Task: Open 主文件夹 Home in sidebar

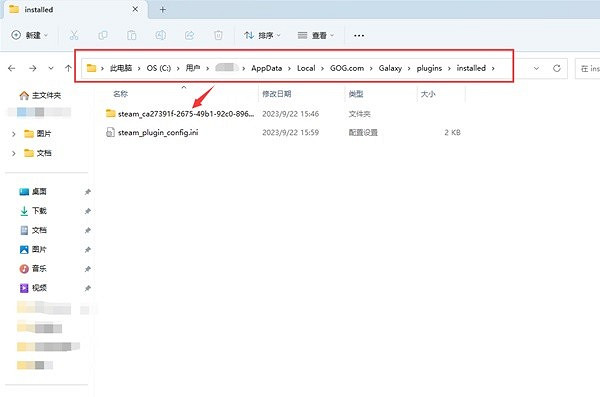Action: 40,95
